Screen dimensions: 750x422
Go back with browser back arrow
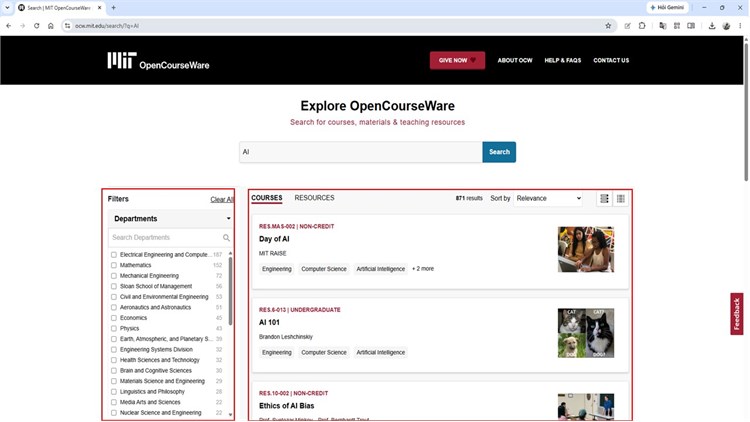point(9,26)
